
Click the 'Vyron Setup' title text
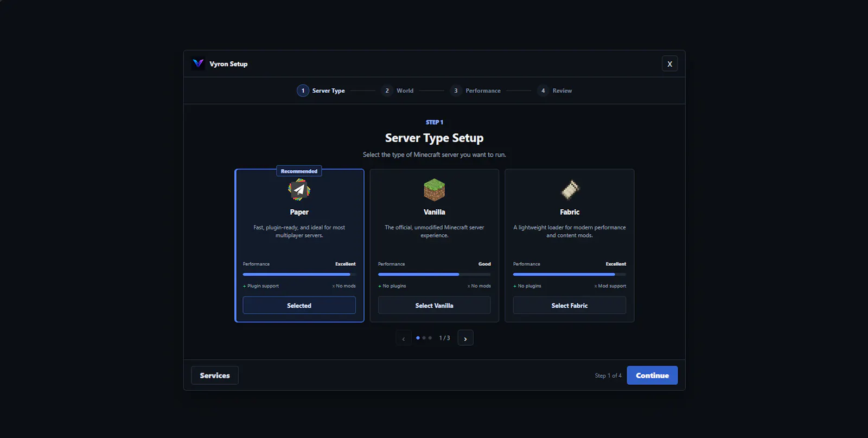pos(228,64)
